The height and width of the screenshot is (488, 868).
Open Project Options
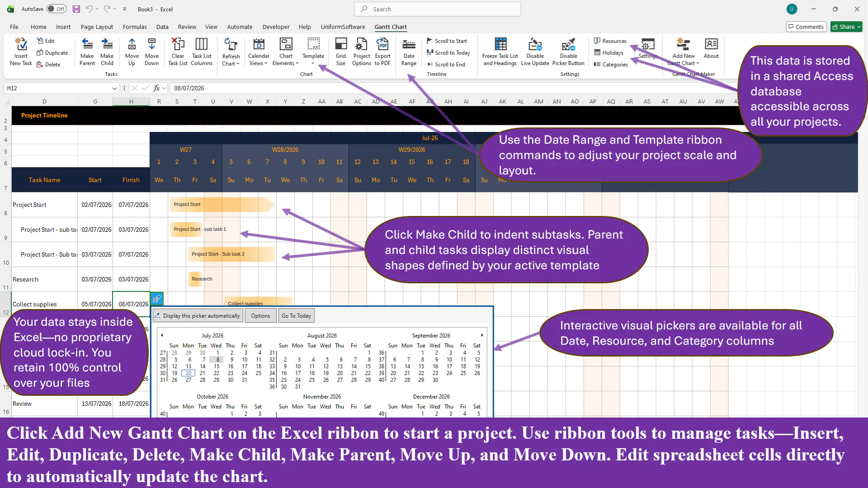click(362, 52)
